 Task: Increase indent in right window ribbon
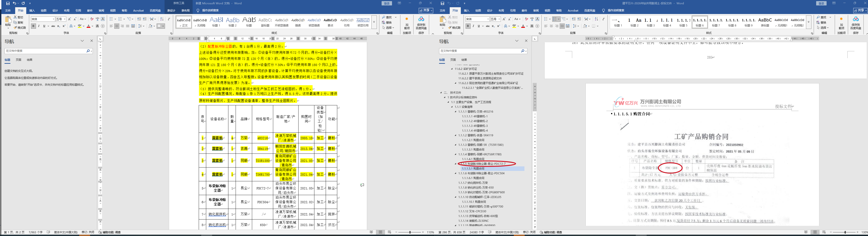[579, 19]
